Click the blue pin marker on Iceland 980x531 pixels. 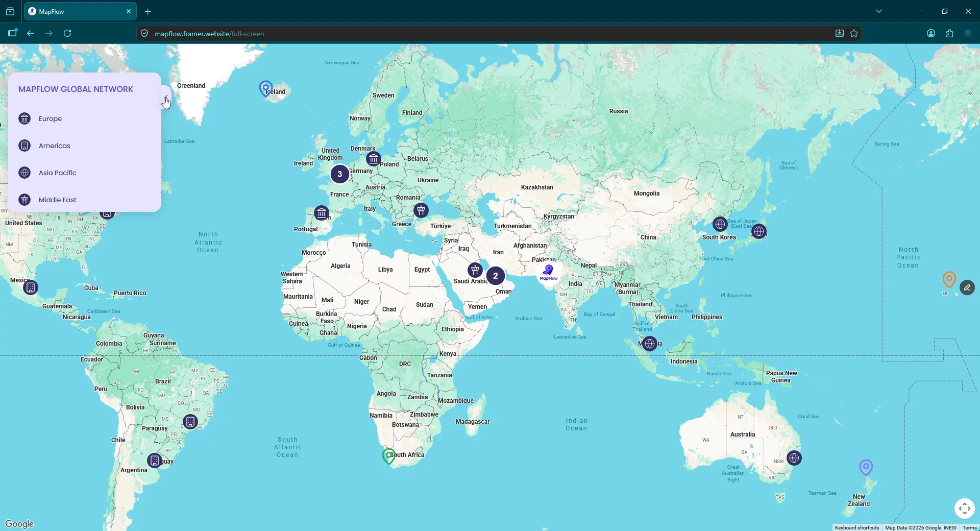(265, 89)
